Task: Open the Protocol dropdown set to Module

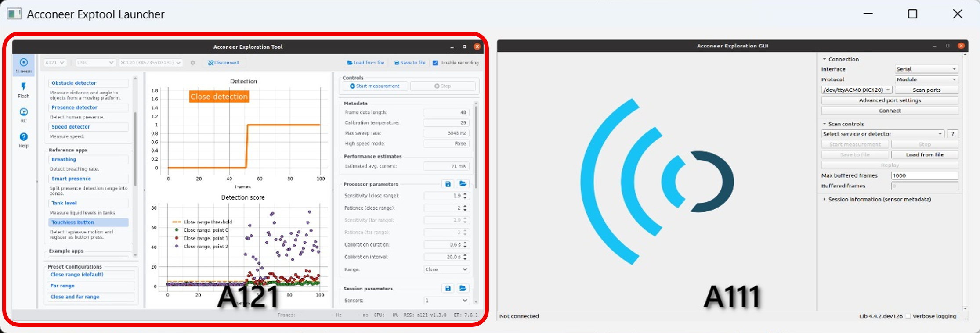Action: tap(927, 79)
